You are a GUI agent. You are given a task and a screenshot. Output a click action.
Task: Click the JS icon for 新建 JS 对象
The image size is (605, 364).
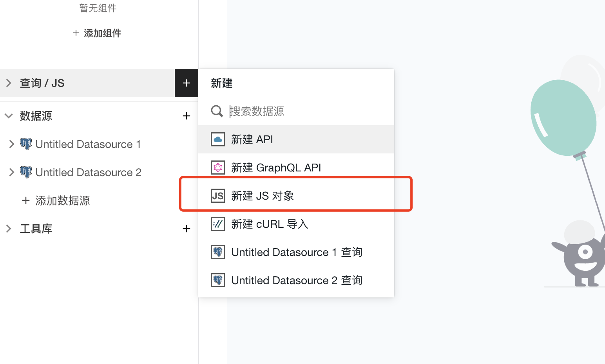coord(218,196)
